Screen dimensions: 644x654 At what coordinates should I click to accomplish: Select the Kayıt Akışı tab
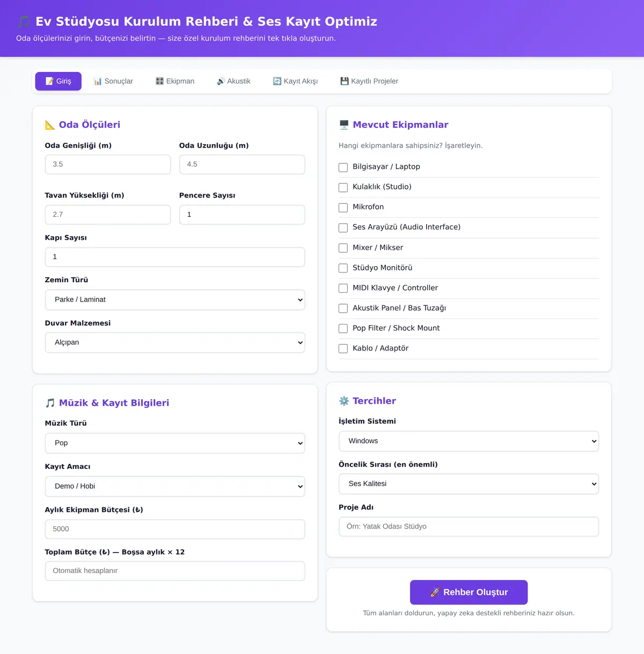click(295, 81)
